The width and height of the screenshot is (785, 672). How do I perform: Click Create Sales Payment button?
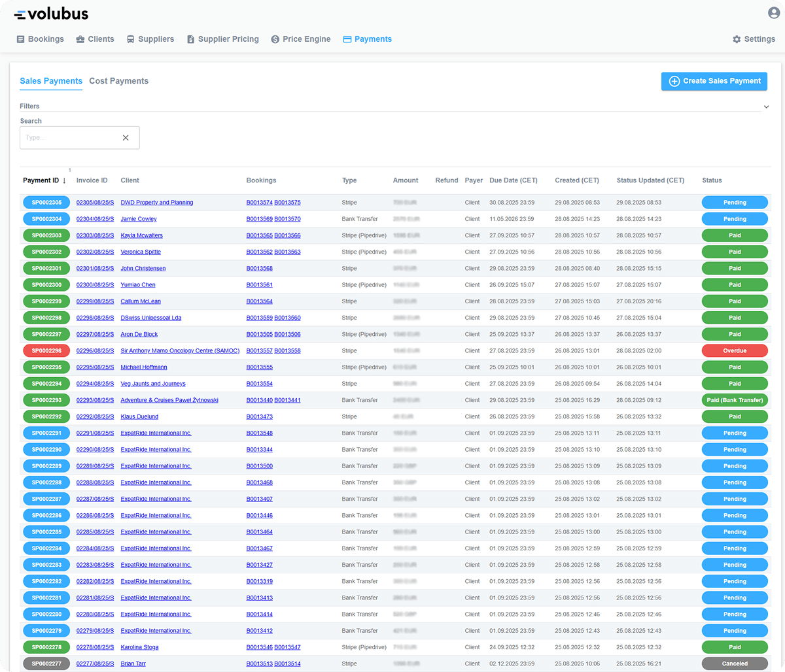tap(714, 81)
